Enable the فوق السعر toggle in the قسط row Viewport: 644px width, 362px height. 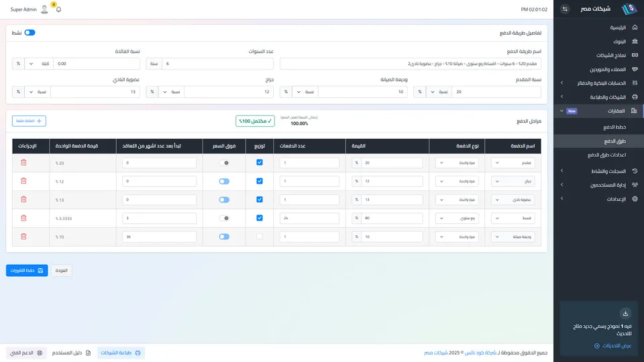(x=224, y=219)
